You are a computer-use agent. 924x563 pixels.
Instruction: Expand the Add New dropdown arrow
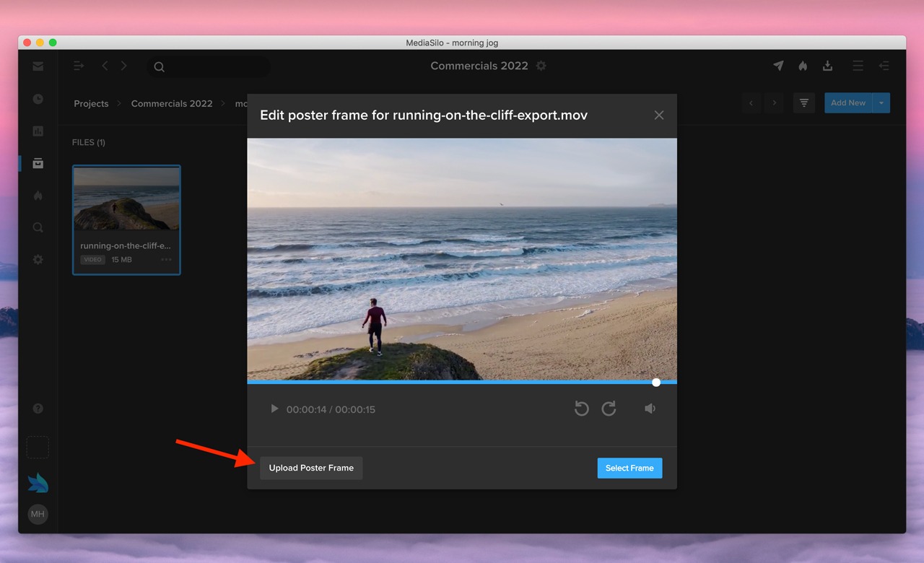(881, 103)
